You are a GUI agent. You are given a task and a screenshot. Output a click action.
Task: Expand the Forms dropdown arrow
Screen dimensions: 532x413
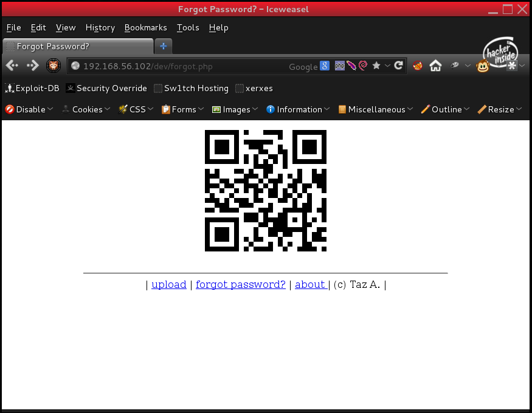[x=201, y=109]
